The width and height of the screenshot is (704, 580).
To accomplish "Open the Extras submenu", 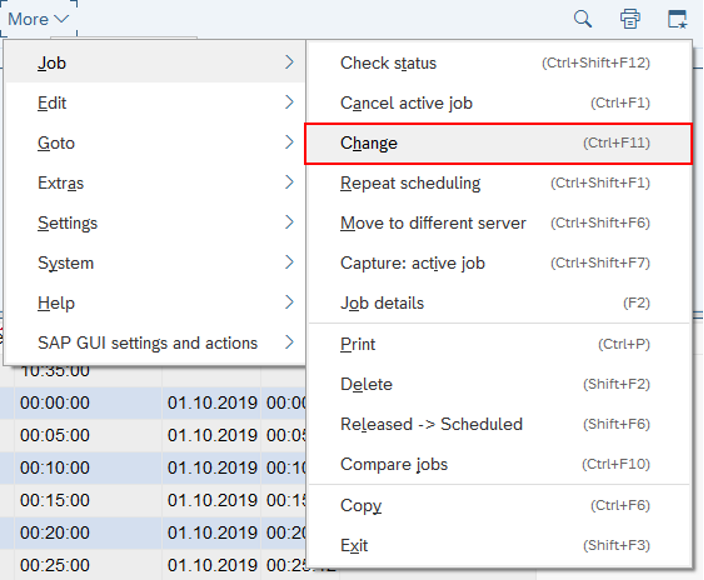I will (155, 183).
